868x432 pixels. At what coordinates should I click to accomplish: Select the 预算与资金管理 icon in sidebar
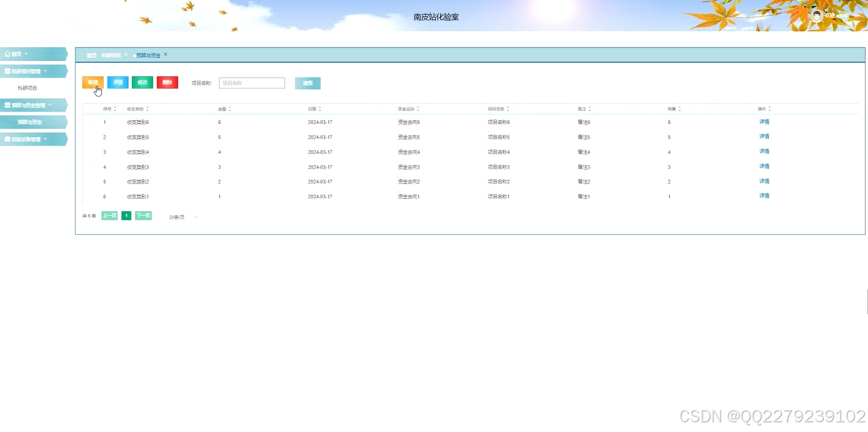(7, 104)
